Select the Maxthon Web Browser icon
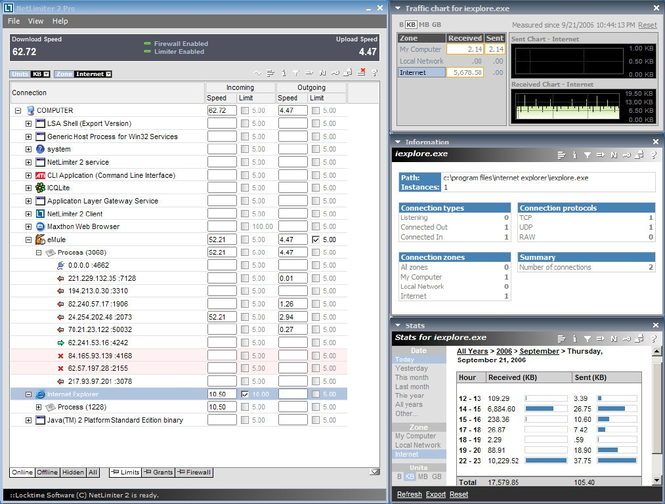This screenshot has height=504, width=665. point(40,227)
